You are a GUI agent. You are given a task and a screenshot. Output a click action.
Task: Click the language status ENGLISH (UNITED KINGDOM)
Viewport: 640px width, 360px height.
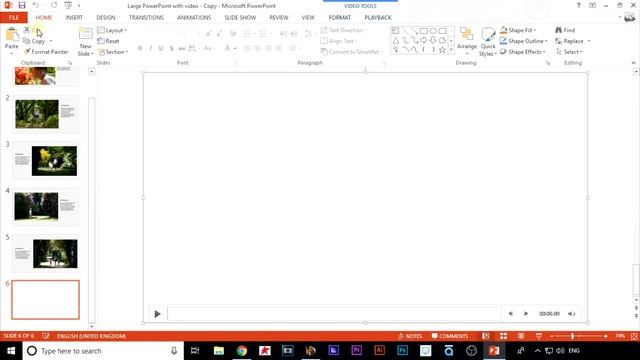[x=91, y=336]
